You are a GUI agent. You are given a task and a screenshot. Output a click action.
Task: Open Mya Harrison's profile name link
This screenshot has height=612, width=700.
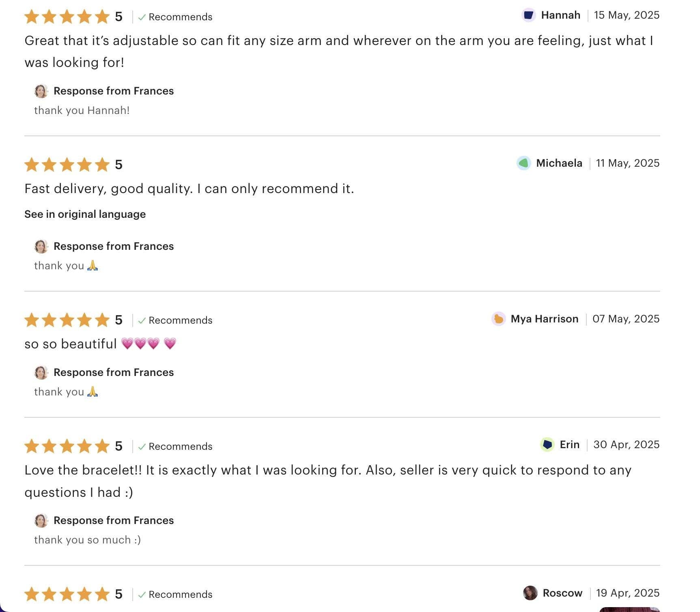click(x=544, y=319)
